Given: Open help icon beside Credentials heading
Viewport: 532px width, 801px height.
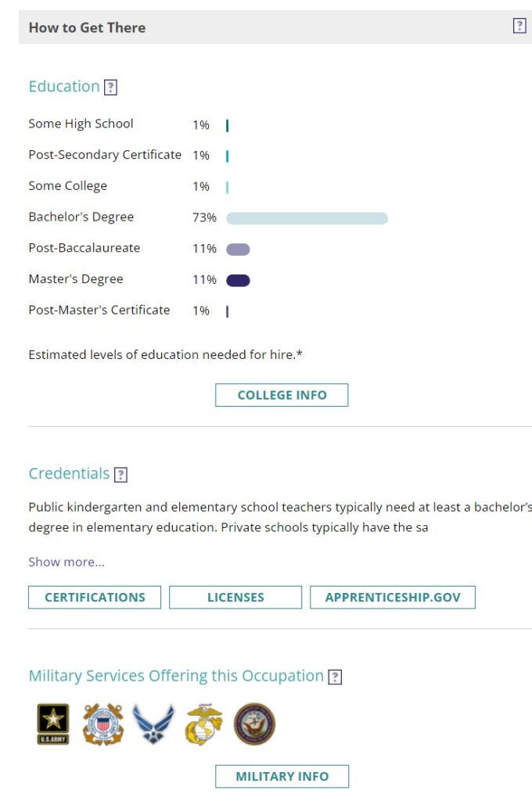Looking at the screenshot, I should click(120, 475).
